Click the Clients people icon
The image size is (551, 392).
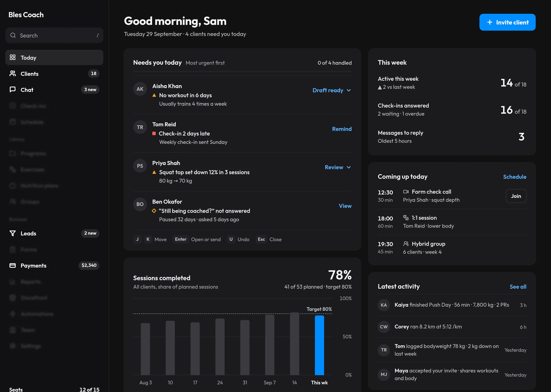pos(13,74)
